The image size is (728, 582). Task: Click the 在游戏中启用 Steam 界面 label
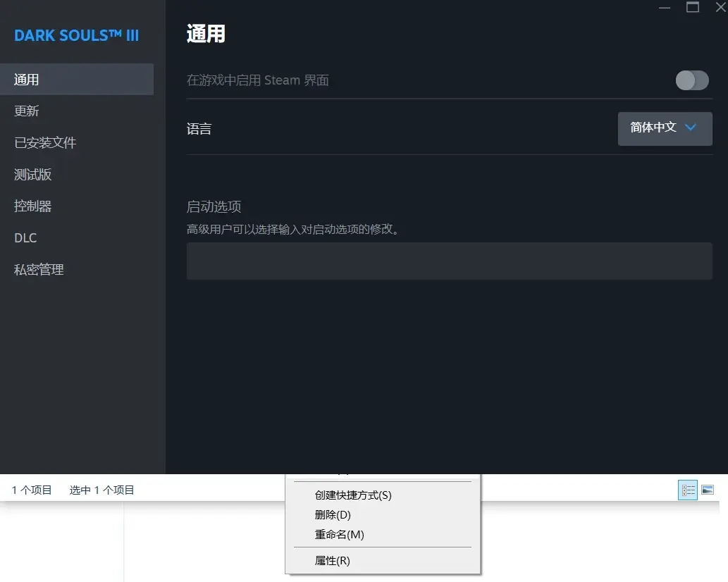(x=258, y=80)
